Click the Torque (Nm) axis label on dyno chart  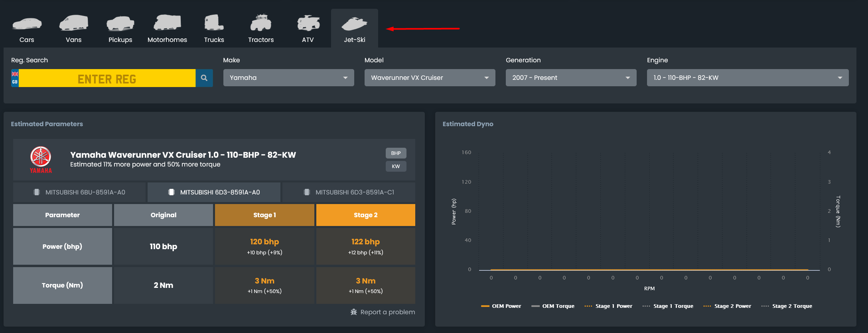(x=838, y=212)
